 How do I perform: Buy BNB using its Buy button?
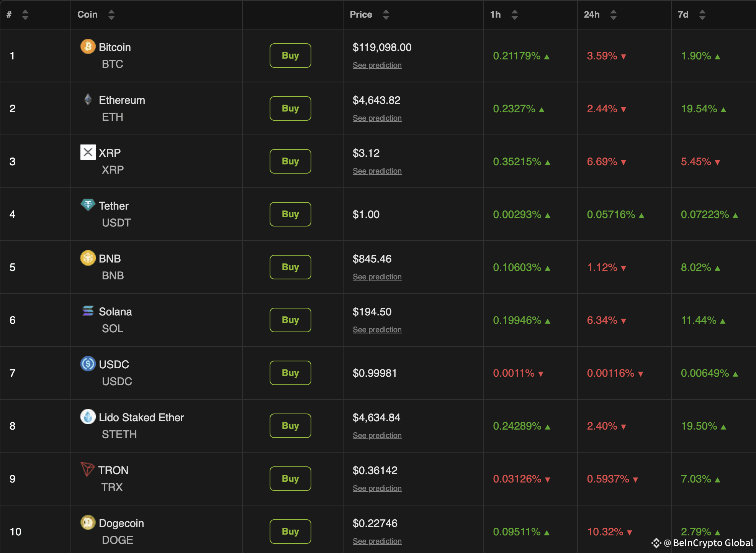(x=290, y=267)
